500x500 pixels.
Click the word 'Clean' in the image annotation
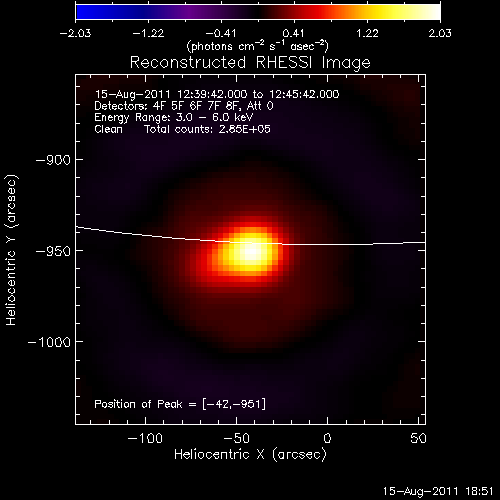[x=108, y=129]
